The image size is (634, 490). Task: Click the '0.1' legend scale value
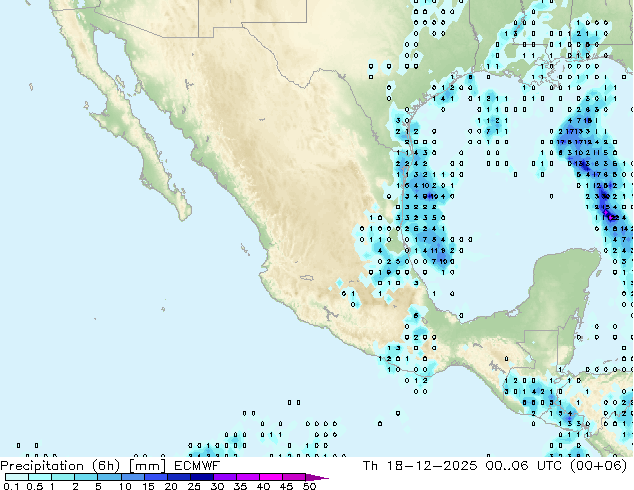click(11, 486)
